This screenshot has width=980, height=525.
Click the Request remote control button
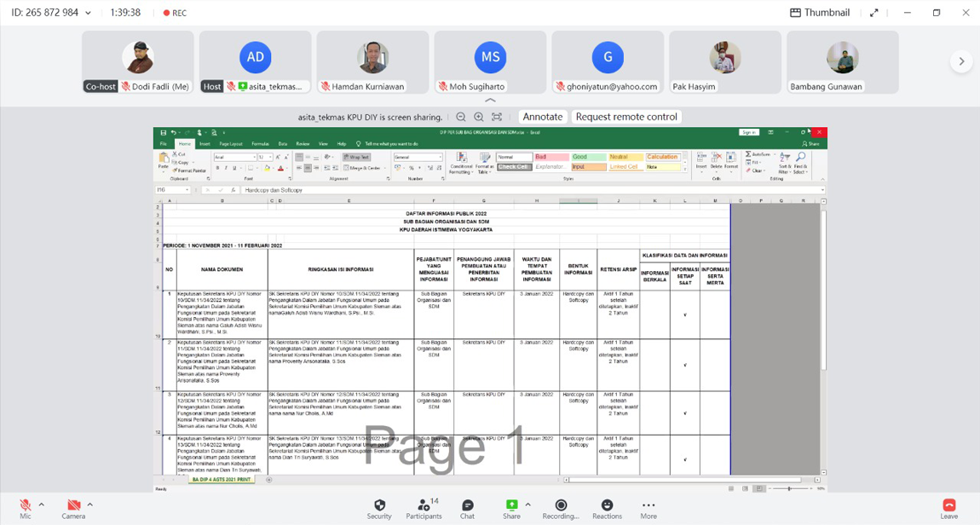point(626,117)
